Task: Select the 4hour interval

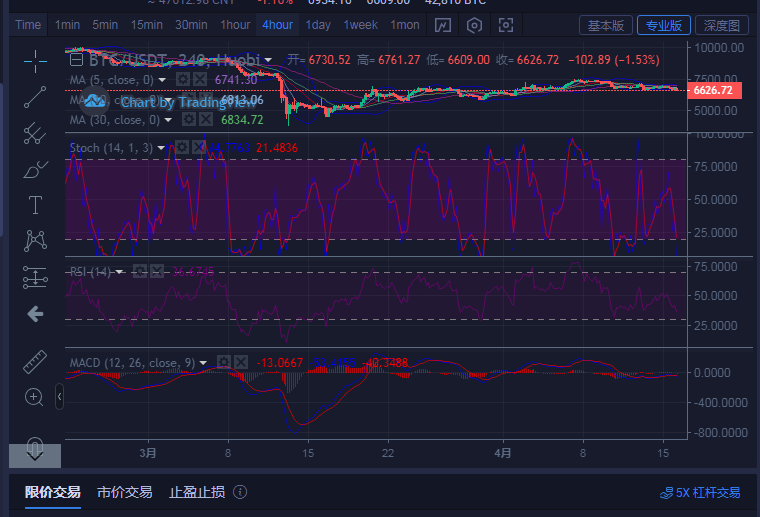Action: tap(277, 25)
